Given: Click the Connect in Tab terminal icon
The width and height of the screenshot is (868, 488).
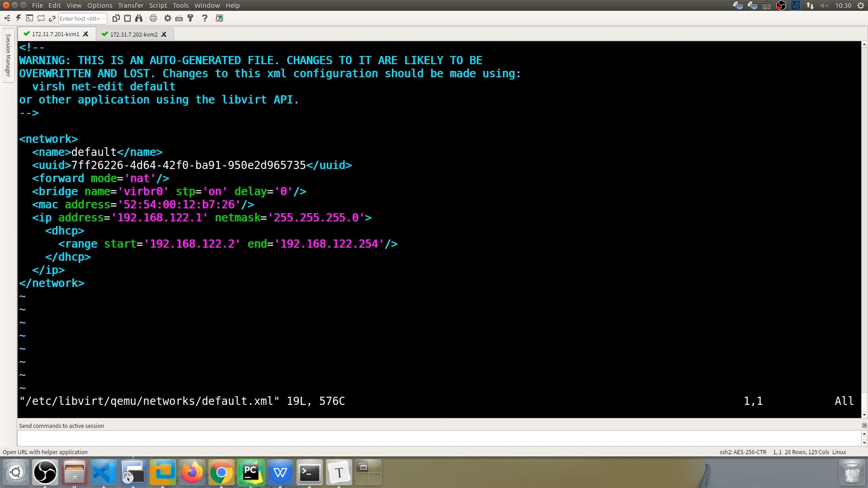Looking at the screenshot, I should [x=29, y=18].
